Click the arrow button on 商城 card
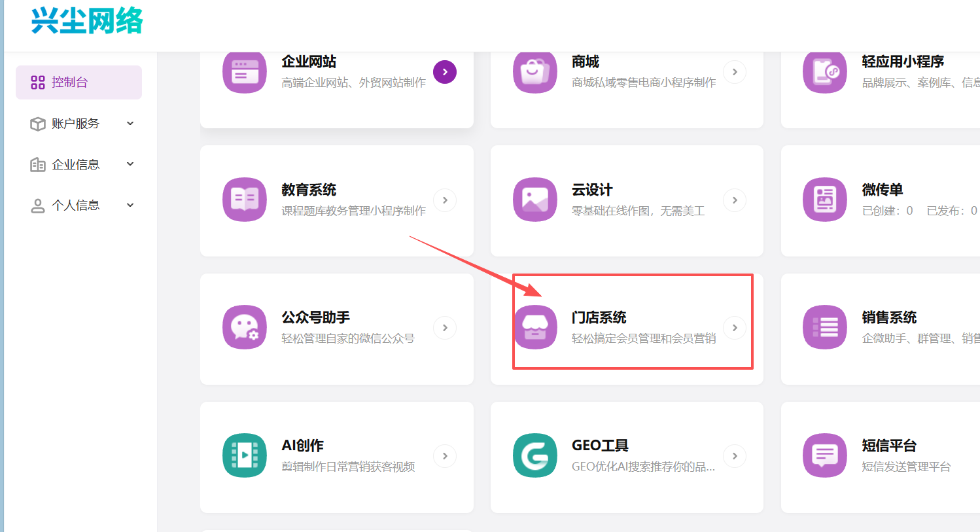Viewport: 980px width, 532px height. point(735,72)
